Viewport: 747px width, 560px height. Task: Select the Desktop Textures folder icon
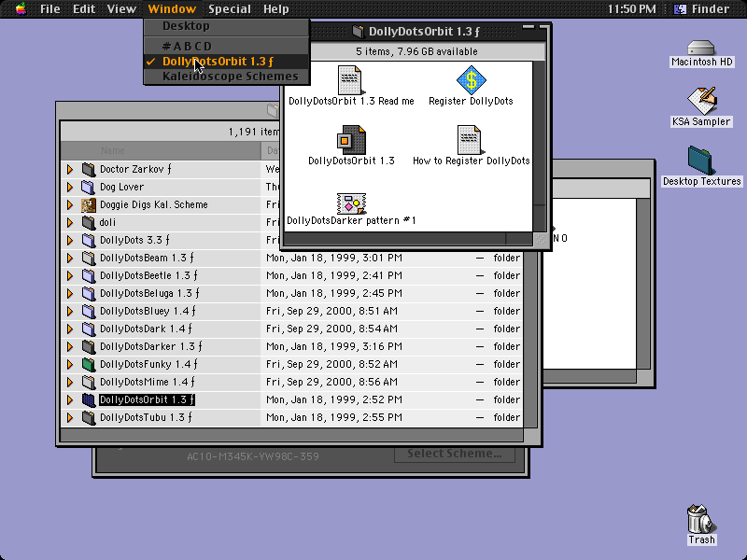click(700, 161)
